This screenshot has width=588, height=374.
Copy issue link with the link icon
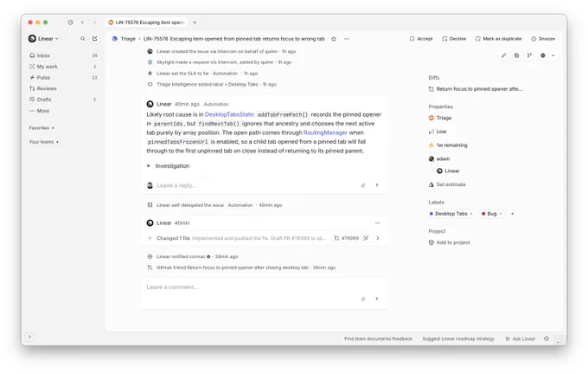pyautogui.click(x=504, y=55)
